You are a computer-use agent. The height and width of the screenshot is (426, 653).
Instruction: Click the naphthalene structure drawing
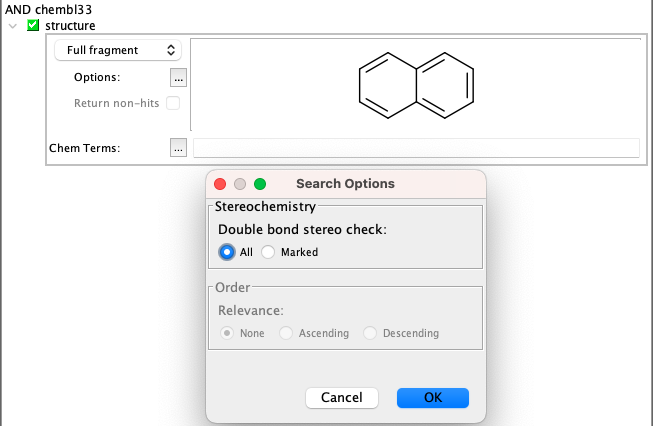coord(415,83)
